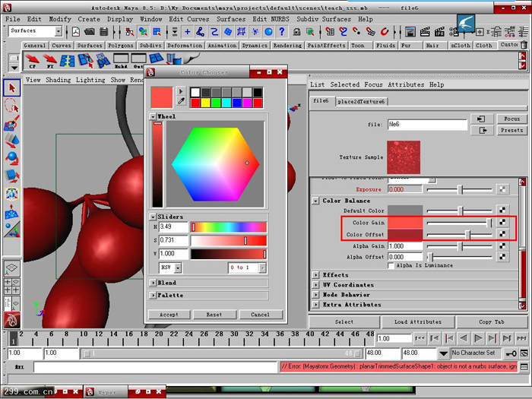This screenshot has width=532, height=399.
Task: Click the file name input field
Action: (427, 125)
